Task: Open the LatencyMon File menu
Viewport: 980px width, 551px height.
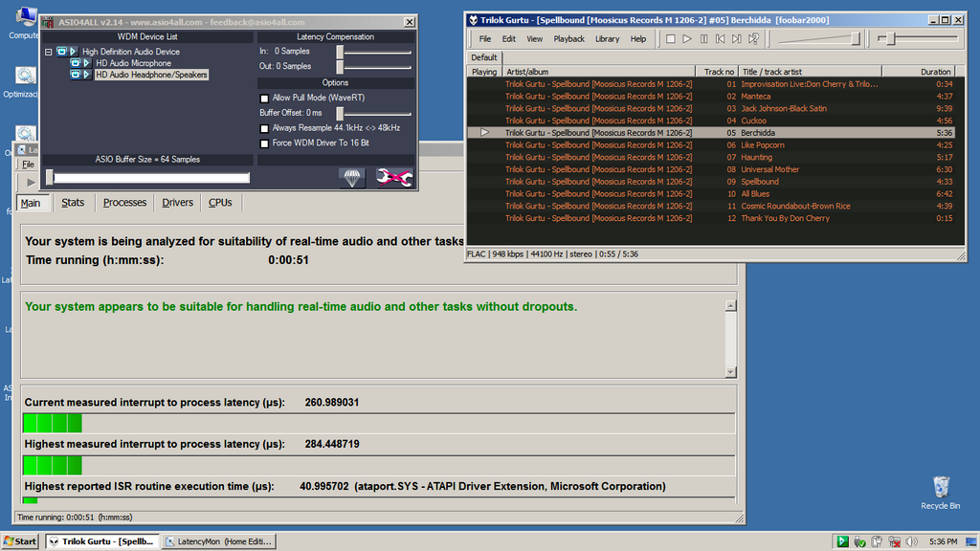Action: point(28,165)
